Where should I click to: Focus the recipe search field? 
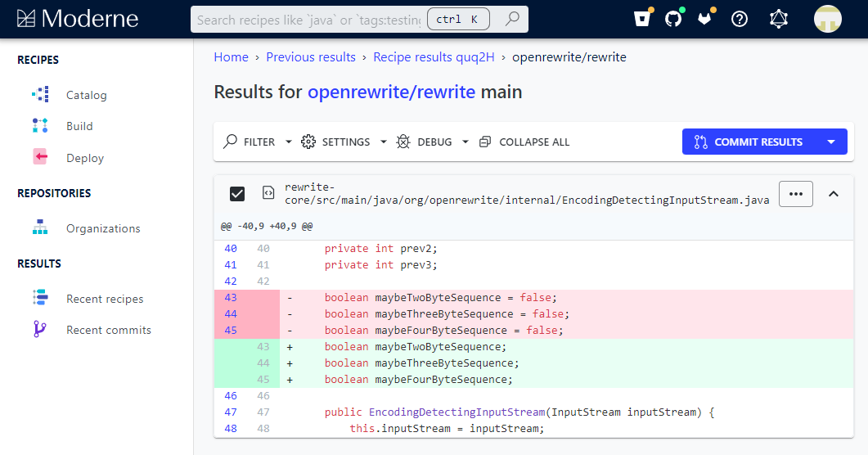(309, 20)
